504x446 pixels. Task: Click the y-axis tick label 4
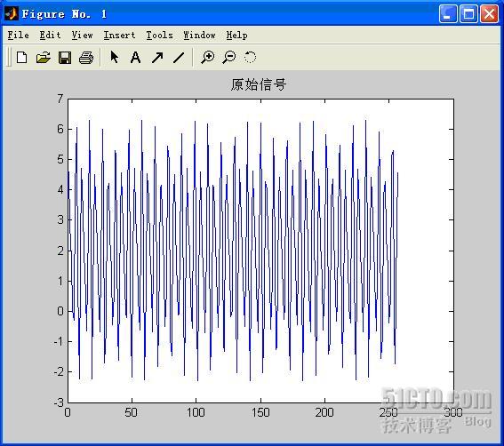60,189
